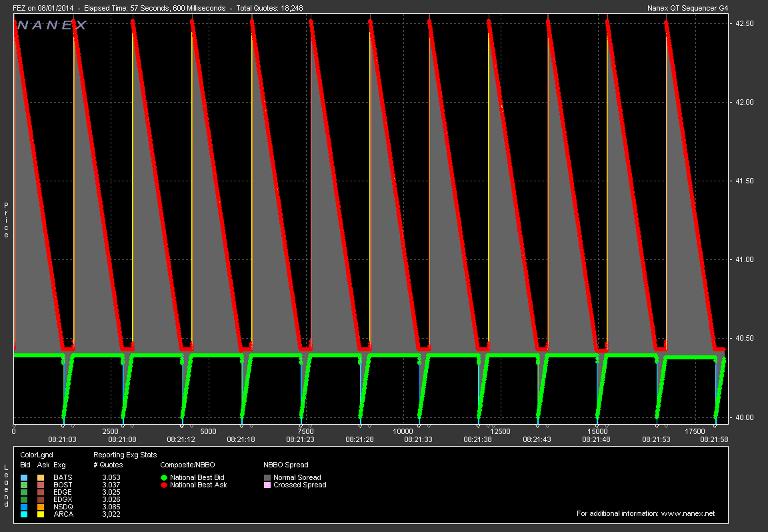Click the NSDQ ask color swatch
Image resolution: width=768 pixels, height=532 pixels.
pyautogui.click(x=41, y=507)
